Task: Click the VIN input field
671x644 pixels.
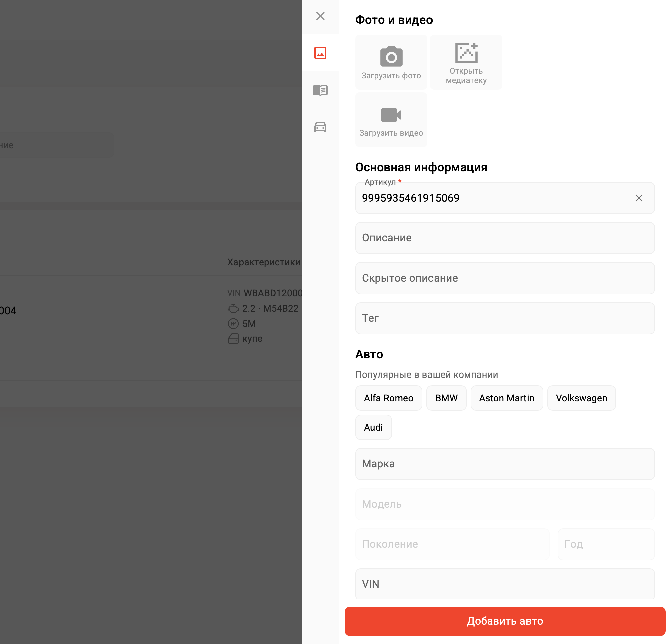Action: pyautogui.click(x=505, y=584)
